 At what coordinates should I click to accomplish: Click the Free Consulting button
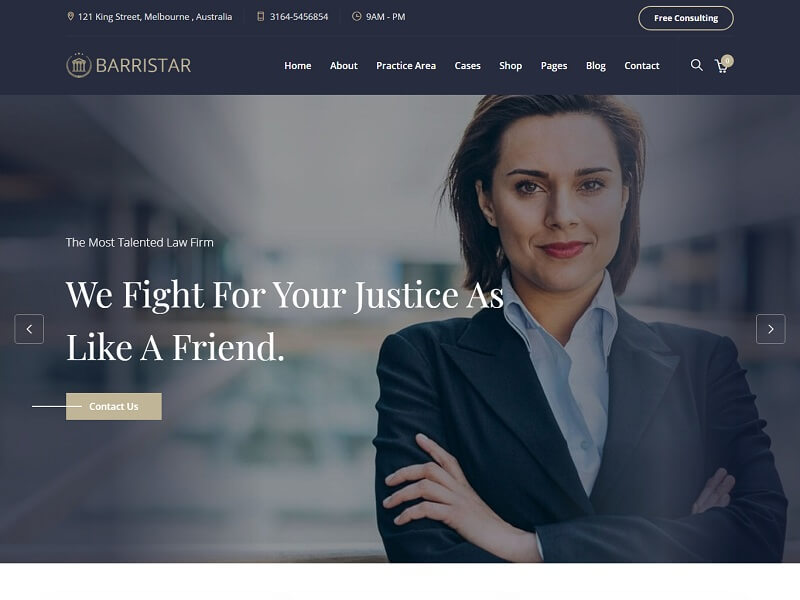pyautogui.click(x=686, y=18)
